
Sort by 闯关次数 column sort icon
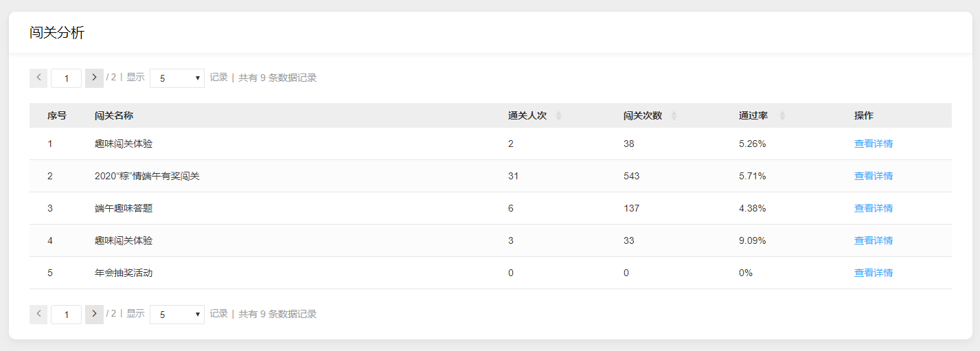[674, 116]
